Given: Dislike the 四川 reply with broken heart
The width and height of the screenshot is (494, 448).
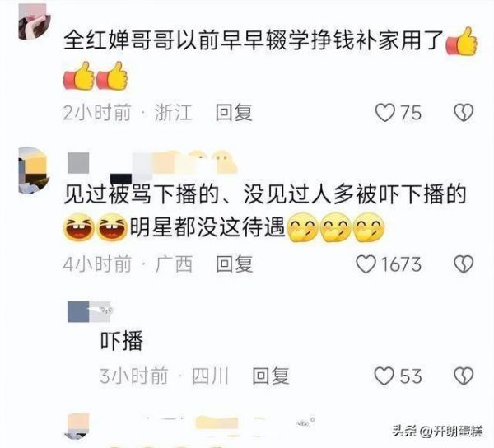Looking at the screenshot, I should 464,376.
